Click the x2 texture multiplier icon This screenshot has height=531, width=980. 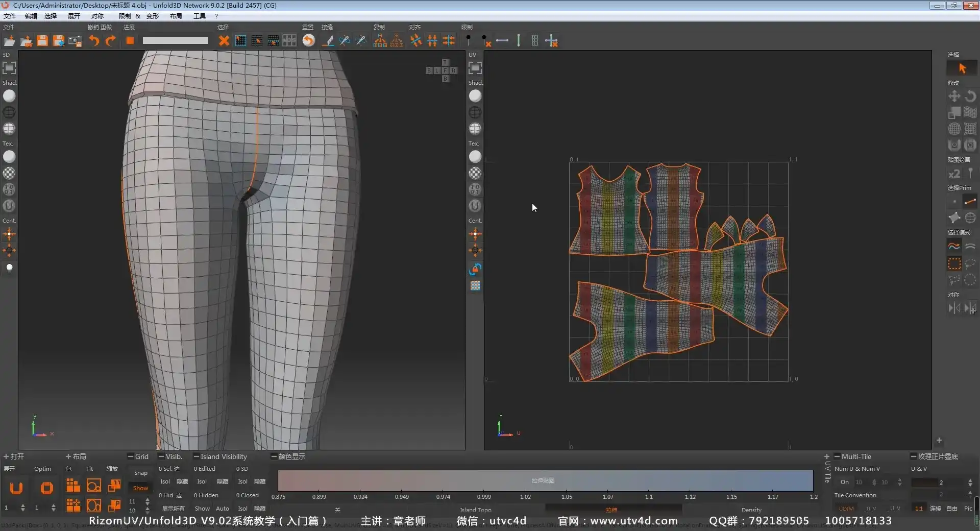(x=954, y=174)
